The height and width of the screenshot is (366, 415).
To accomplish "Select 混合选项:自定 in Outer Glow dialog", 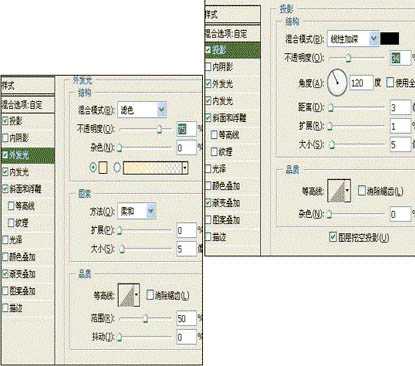I will (27, 105).
